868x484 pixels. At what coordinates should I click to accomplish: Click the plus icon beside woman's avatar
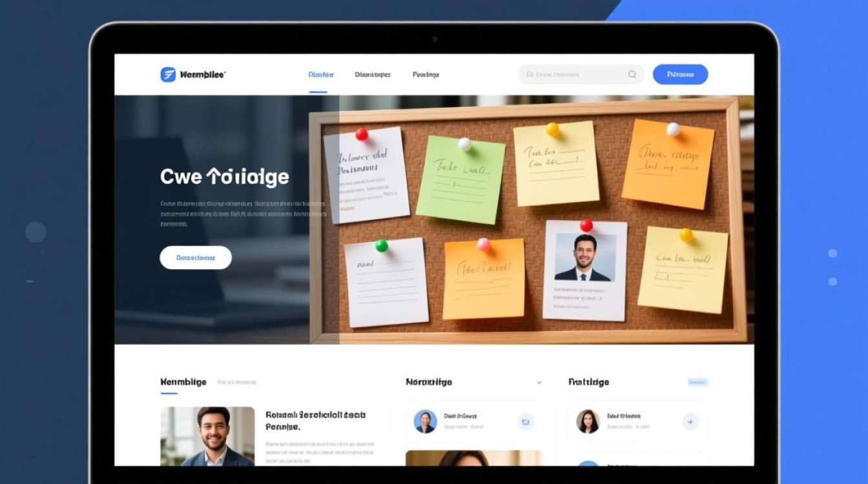pyautogui.click(x=690, y=422)
